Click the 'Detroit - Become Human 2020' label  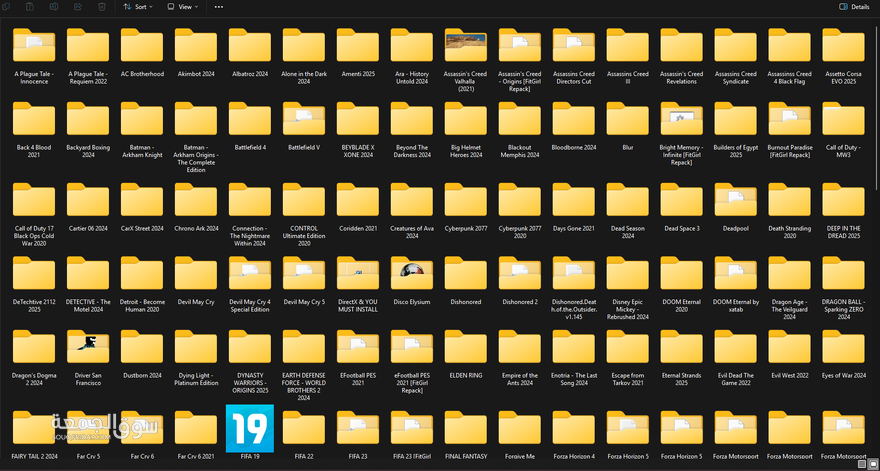[142, 305]
